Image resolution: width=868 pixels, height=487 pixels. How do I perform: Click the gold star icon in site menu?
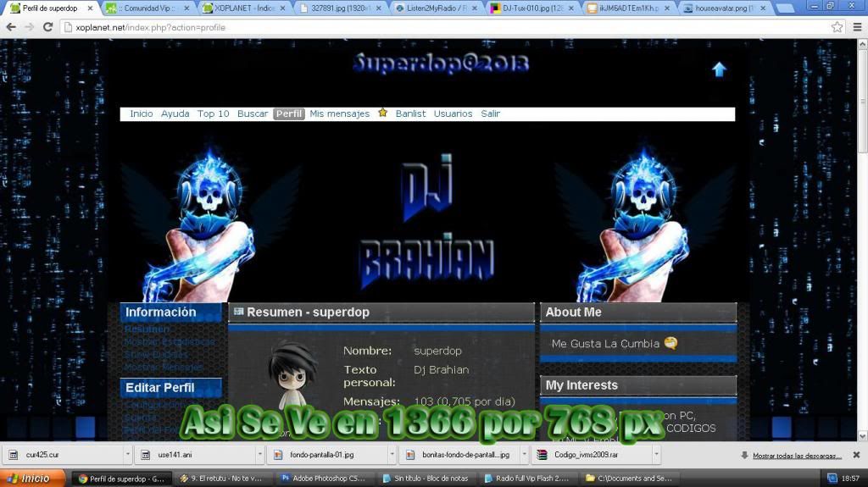click(x=382, y=113)
